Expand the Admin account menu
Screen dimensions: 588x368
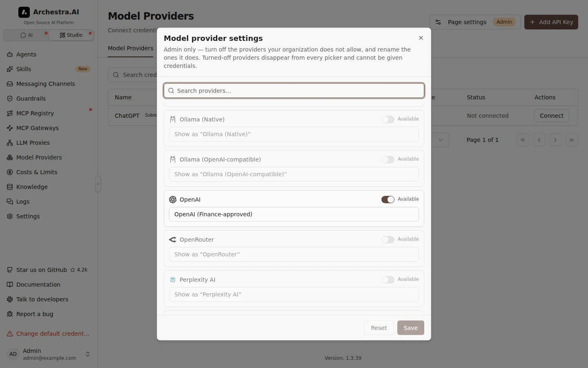coord(49,354)
